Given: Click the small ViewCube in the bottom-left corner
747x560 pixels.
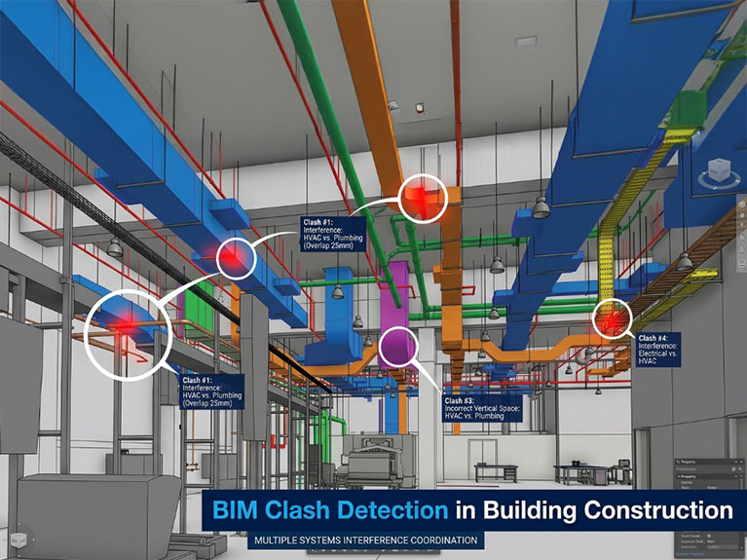Looking at the screenshot, I should [x=19, y=540].
